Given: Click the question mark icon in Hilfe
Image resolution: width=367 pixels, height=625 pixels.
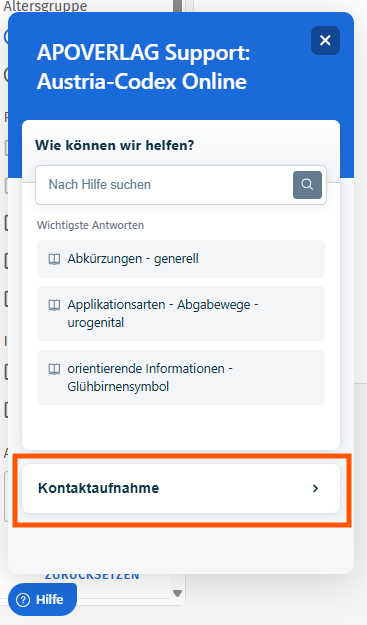Looking at the screenshot, I should [x=23, y=600].
